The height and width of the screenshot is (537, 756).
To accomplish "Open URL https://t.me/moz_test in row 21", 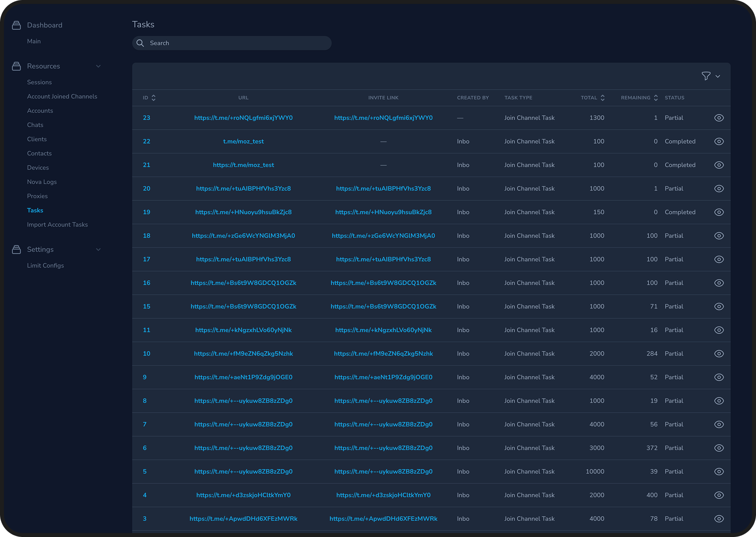I will click(x=243, y=165).
